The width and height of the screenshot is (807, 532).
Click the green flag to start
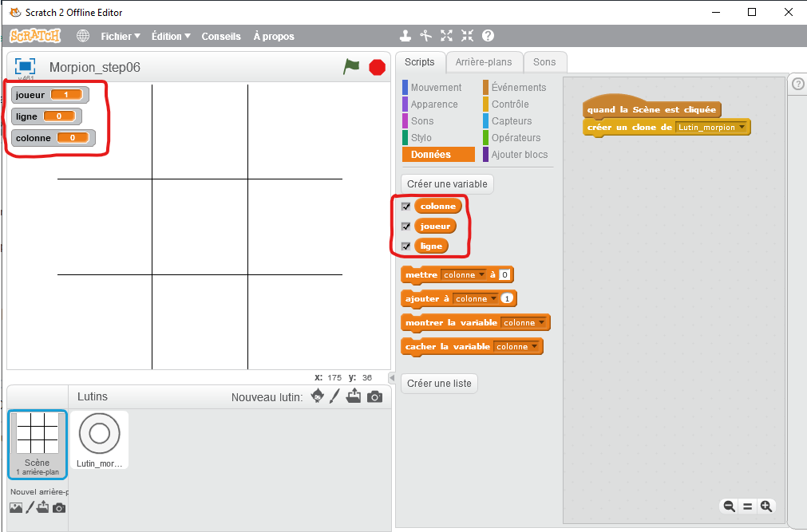pos(351,67)
